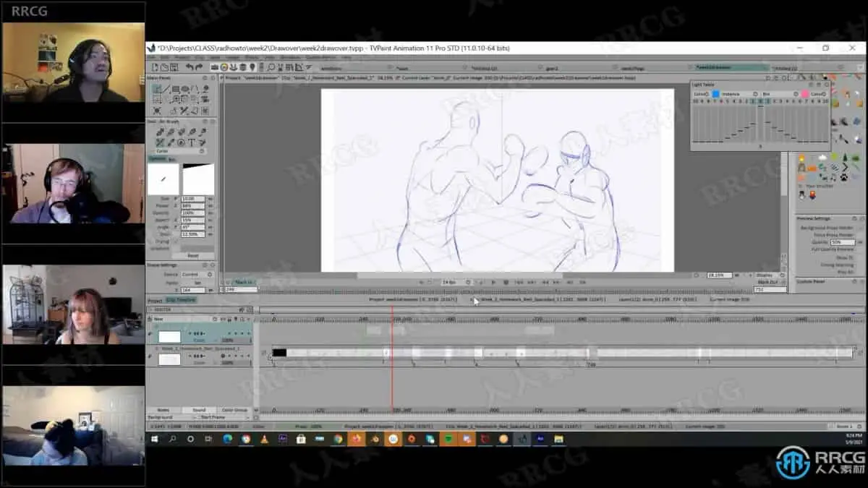The image size is (868, 488).
Task: Open the Notes tab below the timeline
Action: (163, 410)
